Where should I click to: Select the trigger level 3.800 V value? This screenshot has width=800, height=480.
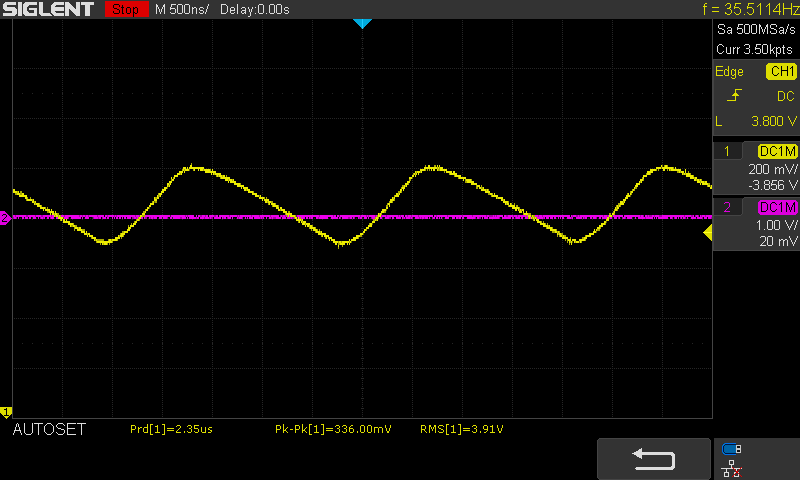click(x=773, y=121)
